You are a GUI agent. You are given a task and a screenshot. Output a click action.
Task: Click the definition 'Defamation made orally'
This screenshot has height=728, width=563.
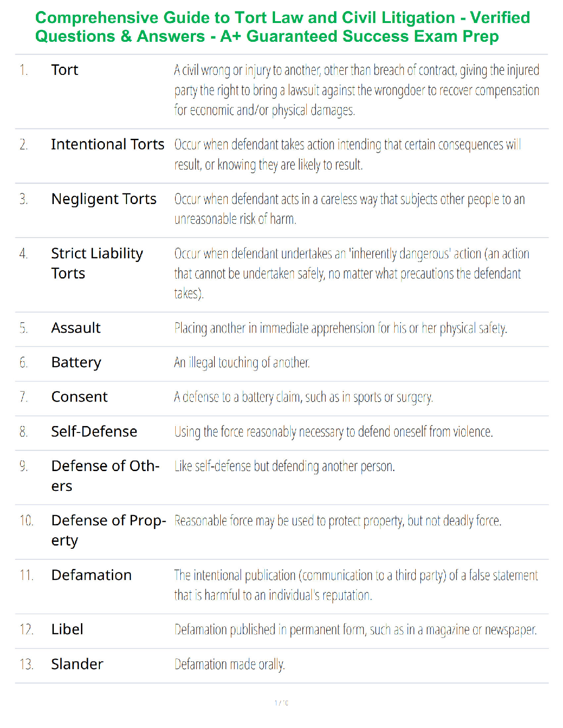[230, 665]
